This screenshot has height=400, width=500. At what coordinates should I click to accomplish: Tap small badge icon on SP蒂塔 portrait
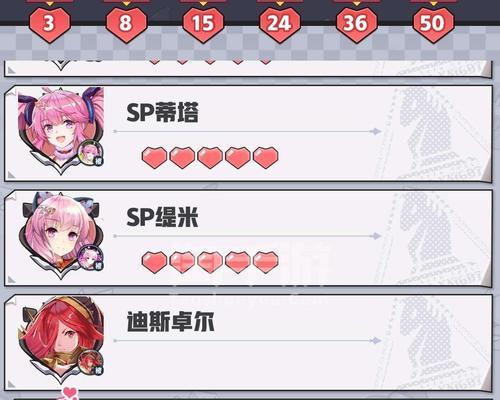tap(90, 153)
